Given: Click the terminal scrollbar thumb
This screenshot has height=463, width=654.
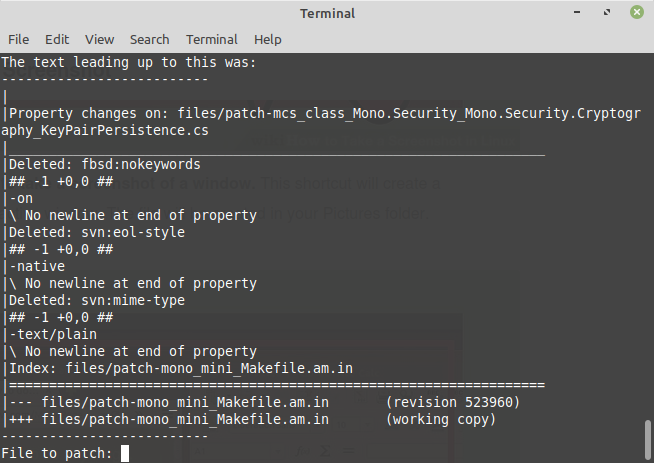Looking at the screenshot, I should 648,440.
